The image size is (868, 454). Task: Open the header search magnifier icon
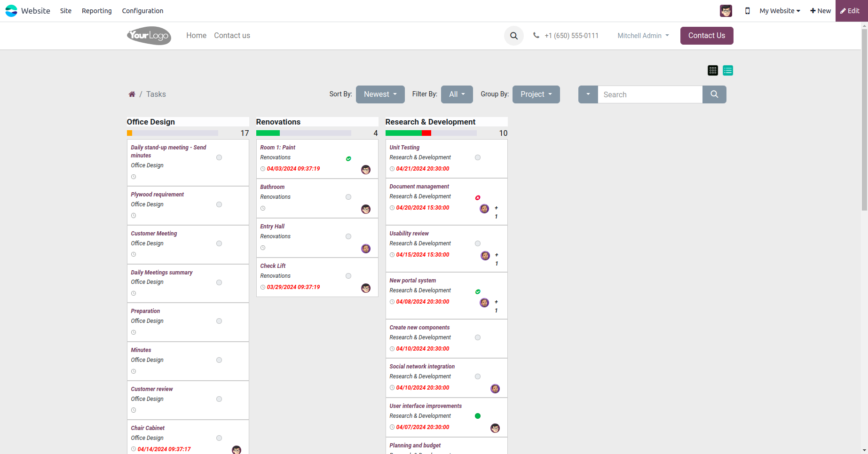[514, 36]
